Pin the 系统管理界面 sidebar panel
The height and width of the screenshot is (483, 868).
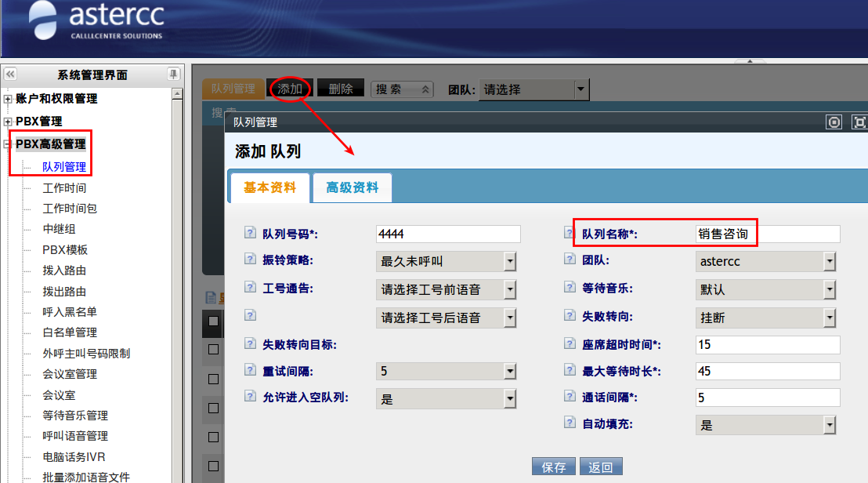click(x=173, y=74)
